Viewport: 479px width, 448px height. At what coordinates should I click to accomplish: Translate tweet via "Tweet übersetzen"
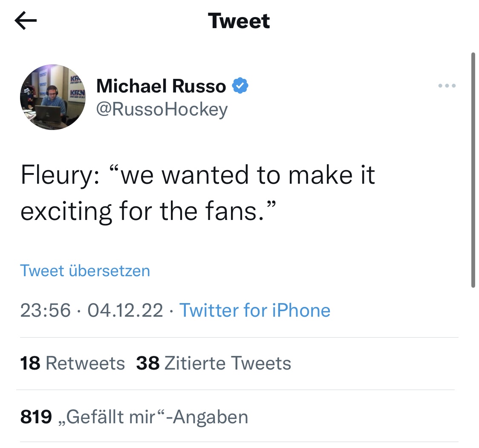[x=85, y=271]
